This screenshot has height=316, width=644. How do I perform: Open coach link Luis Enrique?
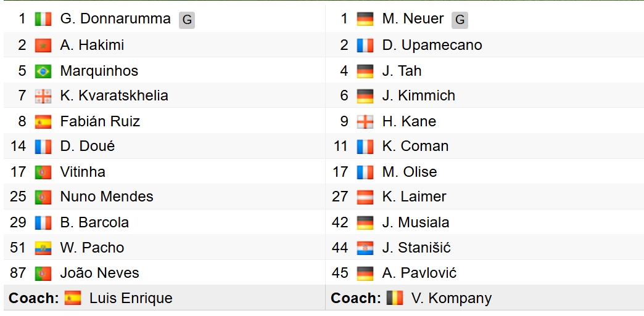click(x=131, y=298)
